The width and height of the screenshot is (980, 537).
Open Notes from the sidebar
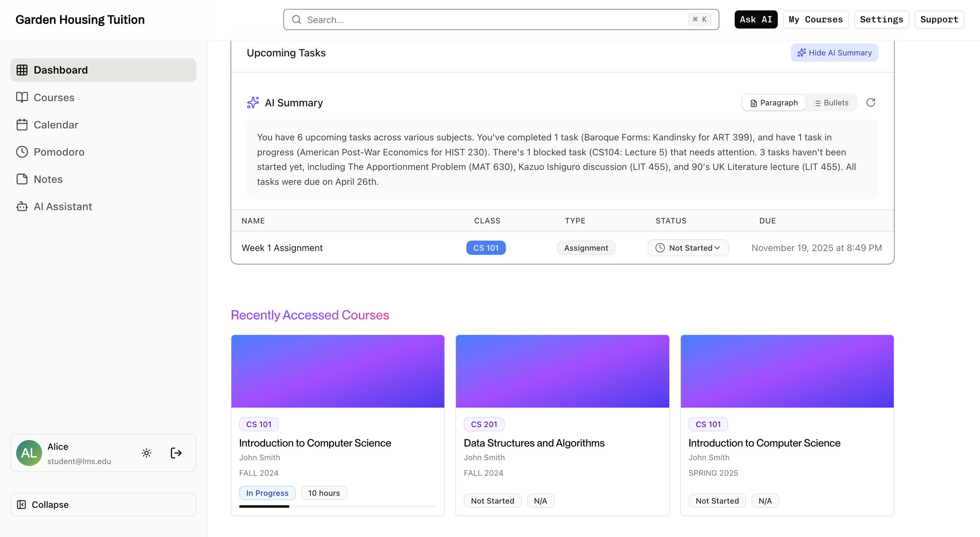[x=48, y=179]
